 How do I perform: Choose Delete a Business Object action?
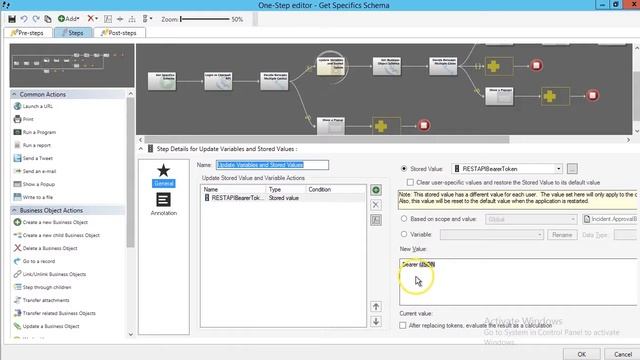pyautogui.click(x=46, y=248)
